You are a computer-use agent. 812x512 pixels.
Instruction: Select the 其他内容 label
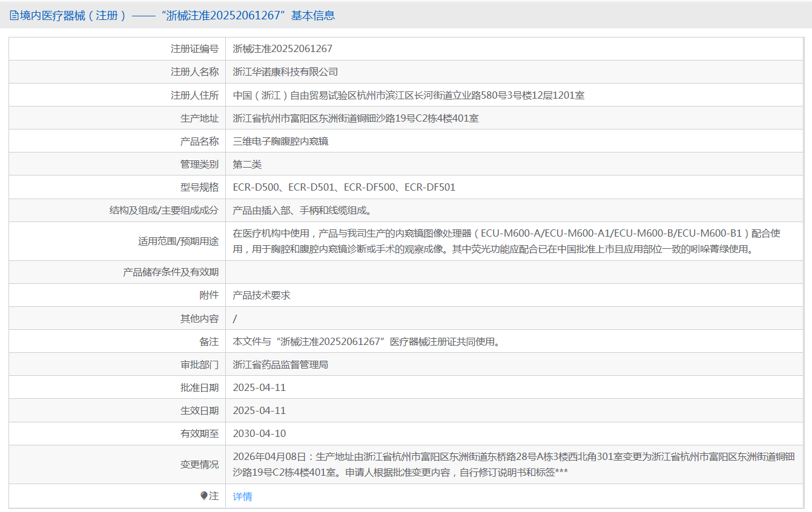[199, 318]
